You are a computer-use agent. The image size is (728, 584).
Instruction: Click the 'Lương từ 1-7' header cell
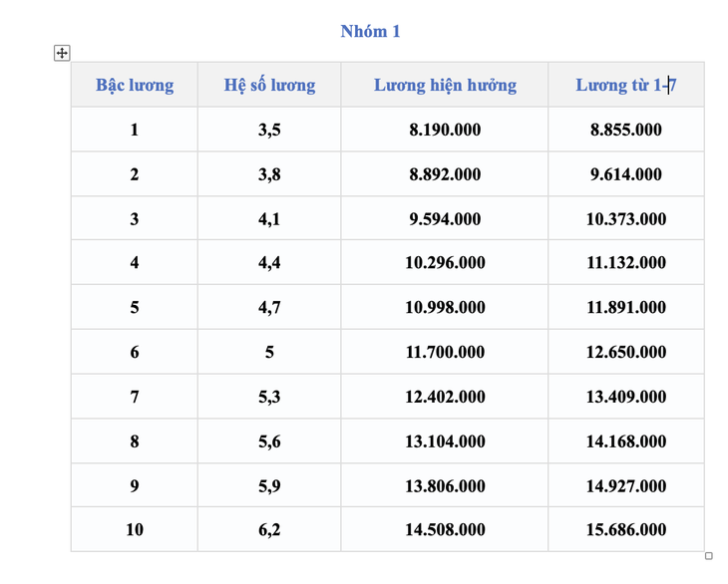point(626,85)
